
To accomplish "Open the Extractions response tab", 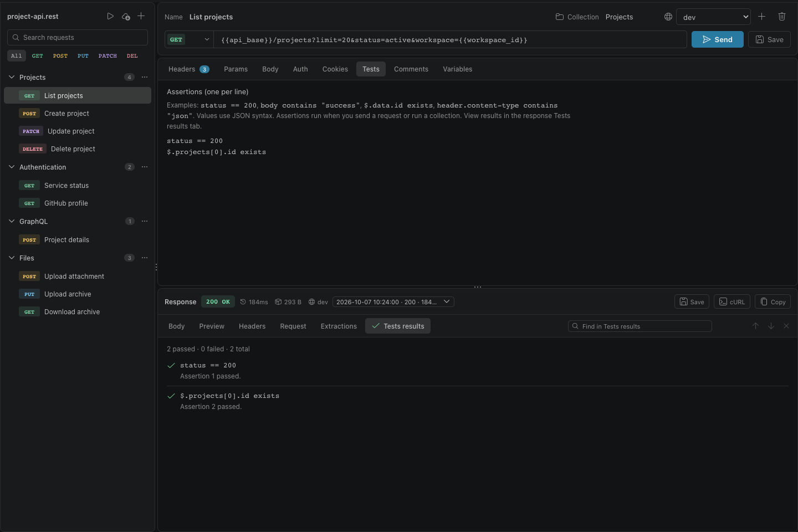I will click(x=339, y=326).
